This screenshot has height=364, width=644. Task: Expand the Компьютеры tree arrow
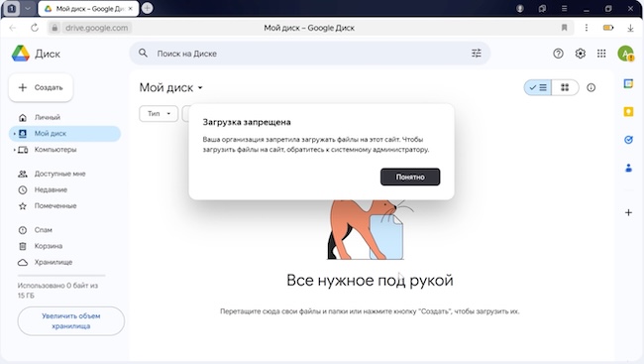point(14,150)
